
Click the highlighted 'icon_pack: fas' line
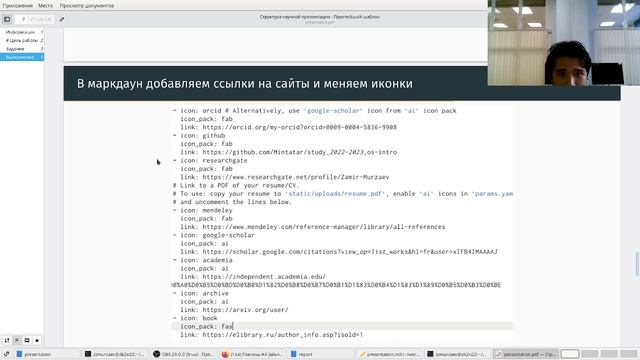pos(342,326)
